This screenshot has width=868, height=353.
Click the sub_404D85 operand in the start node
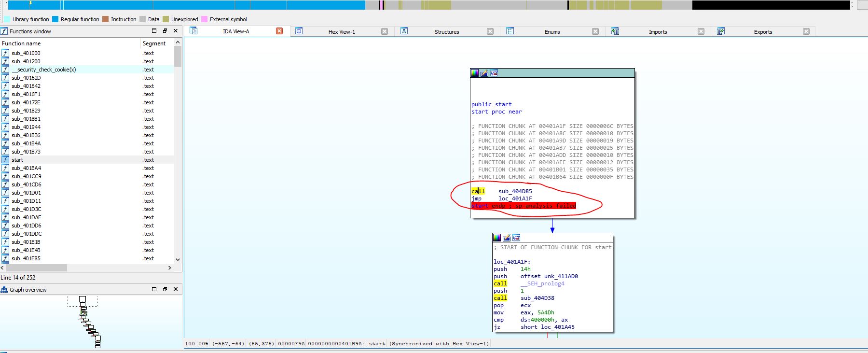tap(515, 191)
